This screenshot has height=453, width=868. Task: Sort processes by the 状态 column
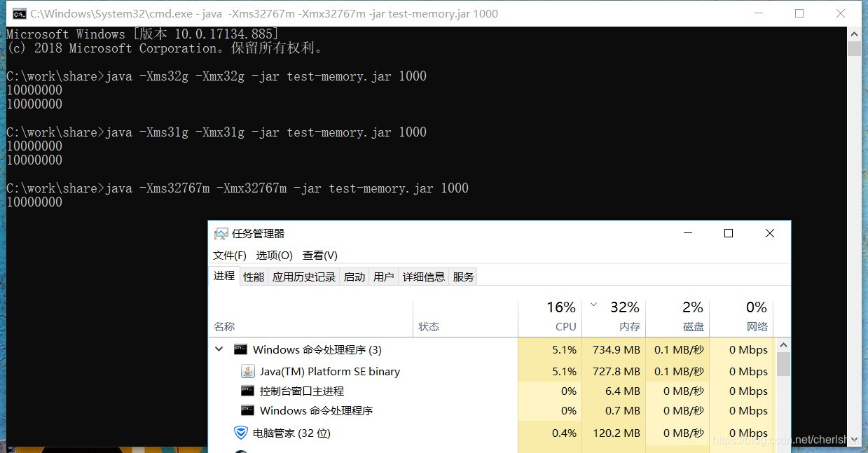465,318
